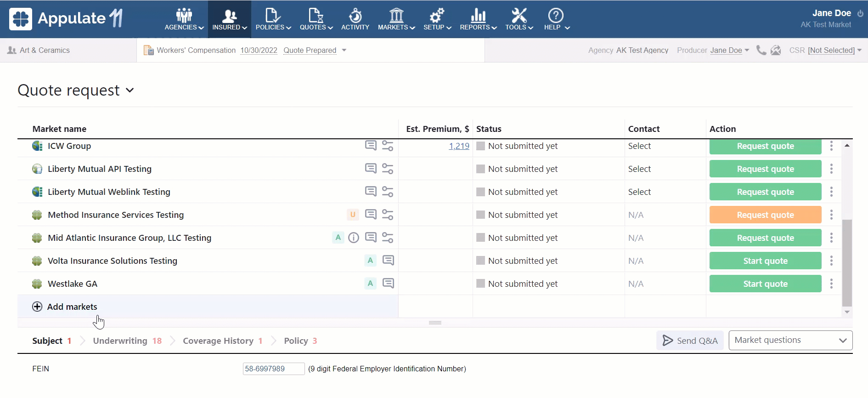Open the Setup menu
This screenshot has width=868, height=398.
click(437, 19)
